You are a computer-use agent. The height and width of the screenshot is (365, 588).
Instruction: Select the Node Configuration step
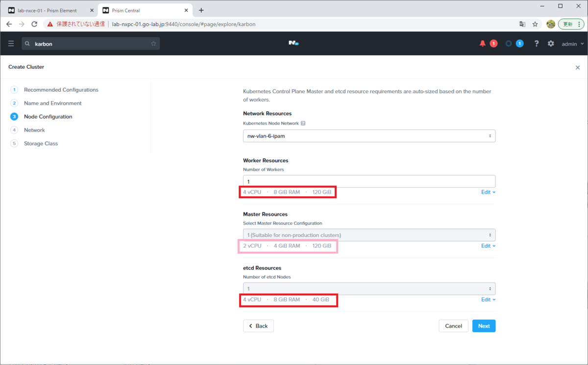pos(48,117)
